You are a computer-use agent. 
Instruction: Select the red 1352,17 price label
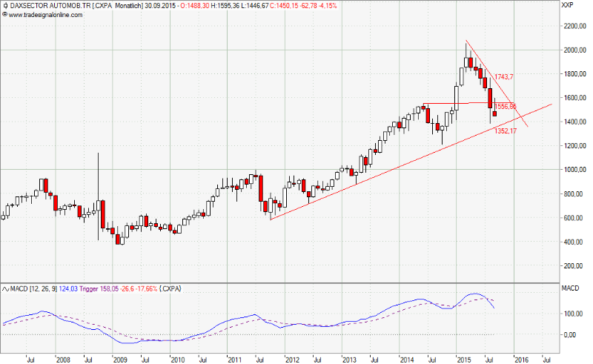point(505,131)
